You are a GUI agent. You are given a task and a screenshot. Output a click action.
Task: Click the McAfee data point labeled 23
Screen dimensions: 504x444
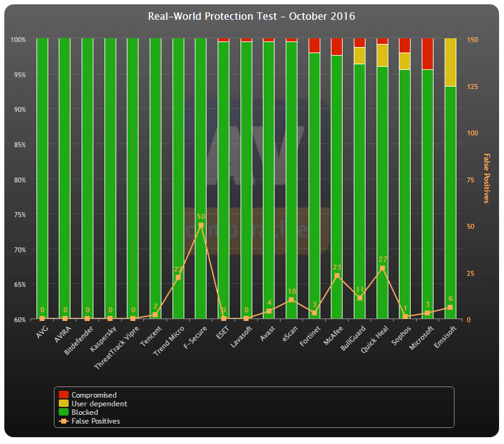[337, 276]
